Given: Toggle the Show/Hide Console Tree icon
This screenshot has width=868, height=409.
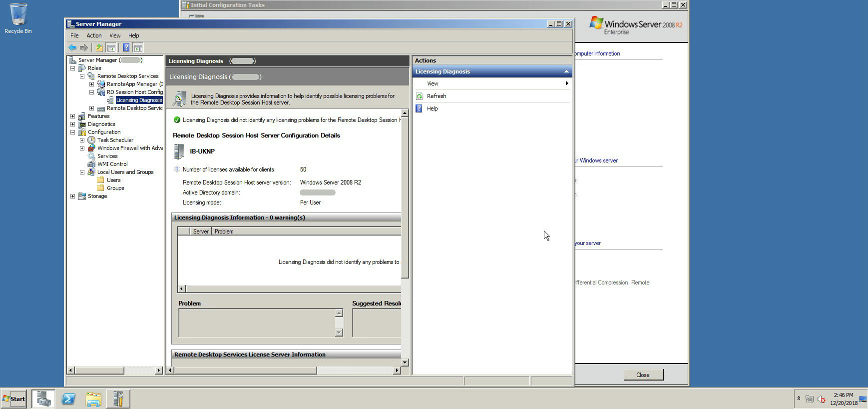Looking at the screenshot, I should pos(111,48).
